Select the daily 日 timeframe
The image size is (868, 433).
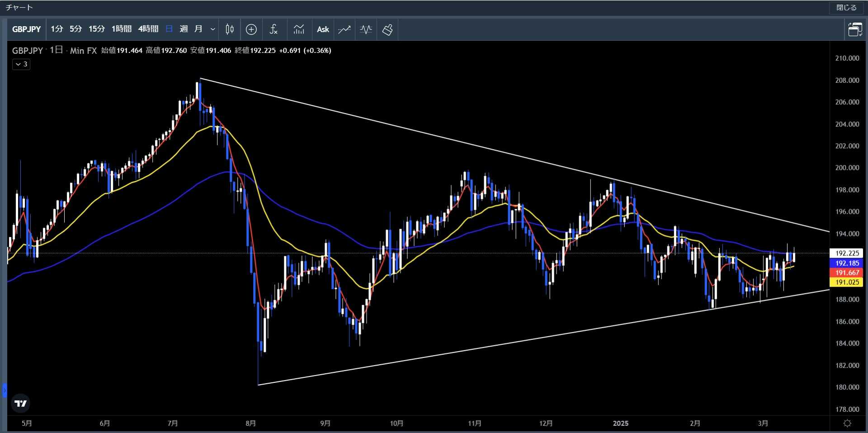[x=169, y=29]
